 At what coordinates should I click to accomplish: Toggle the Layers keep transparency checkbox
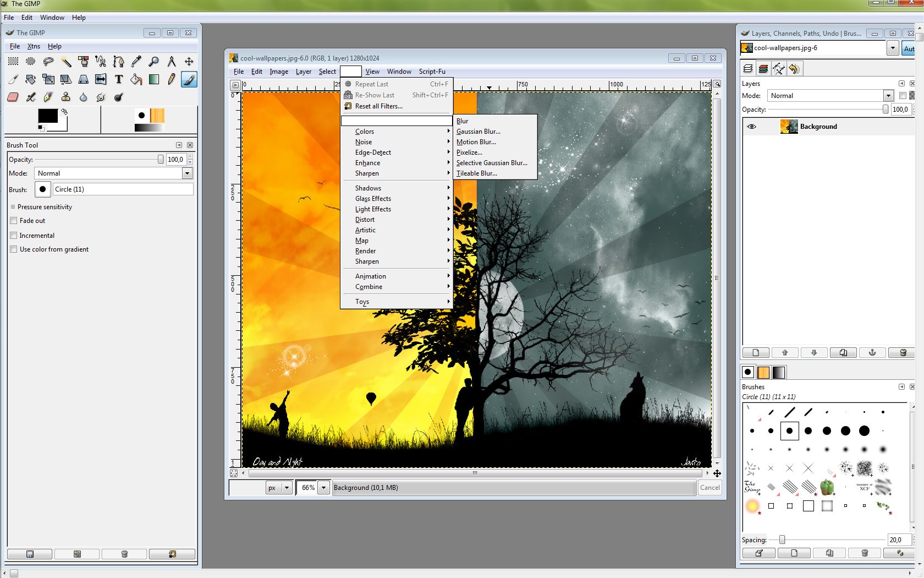903,96
